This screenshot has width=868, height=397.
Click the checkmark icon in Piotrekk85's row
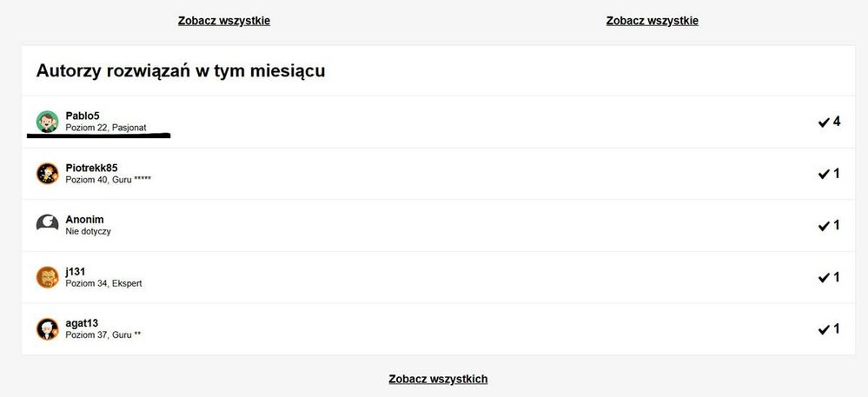(x=824, y=175)
